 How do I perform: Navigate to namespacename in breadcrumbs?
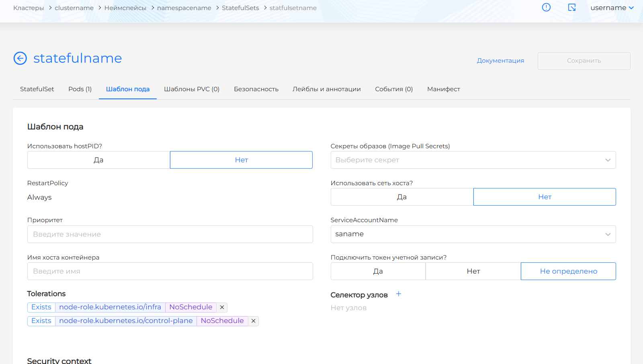click(x=184, y=8)
